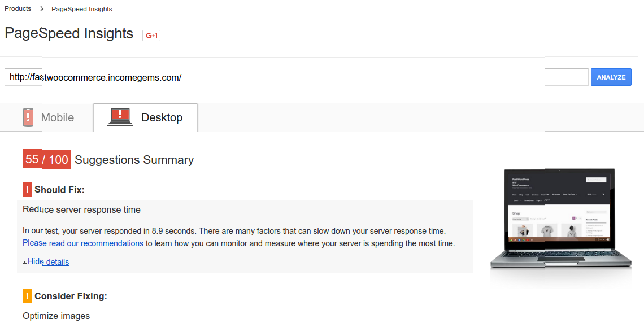This screenshot has width=644, height=323.
Task: Select the Desktop tab
Action: click(145, 117)
